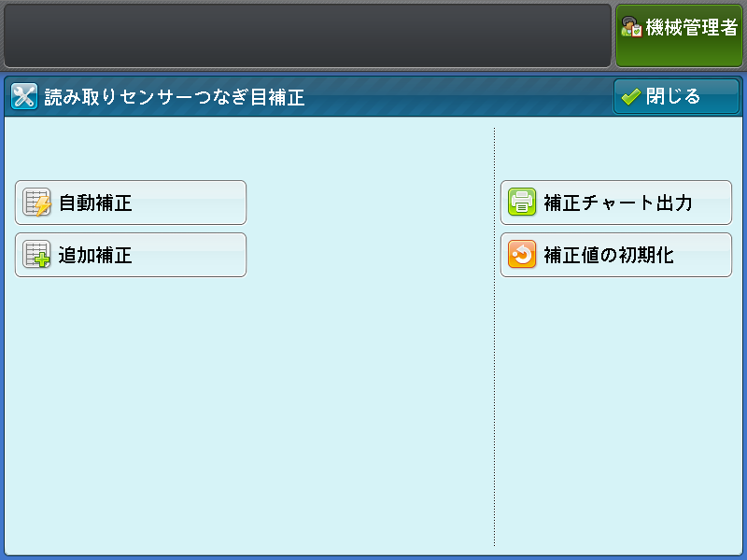Image resolution: width=747 pixels, height=560 pixels.
Task: Click the printer icon on 補正チャート出力
Action: pyautogui.click(x=521, y=203)
